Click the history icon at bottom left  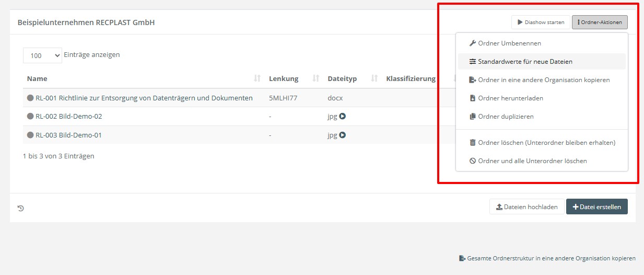click(x=21, y=208)
